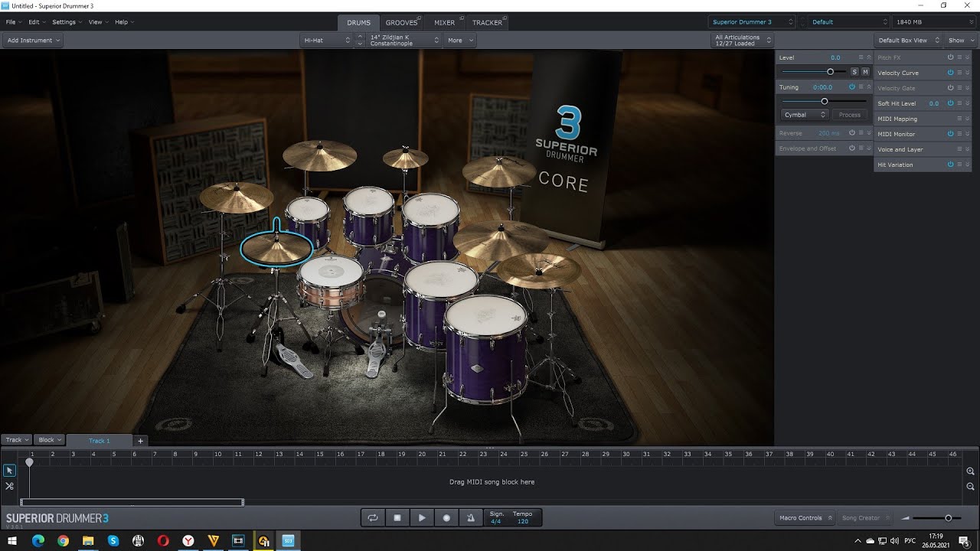The image size is (980, 551).
Task: Open Opera browser from the taskbar
Action: (x=163, y=540)
